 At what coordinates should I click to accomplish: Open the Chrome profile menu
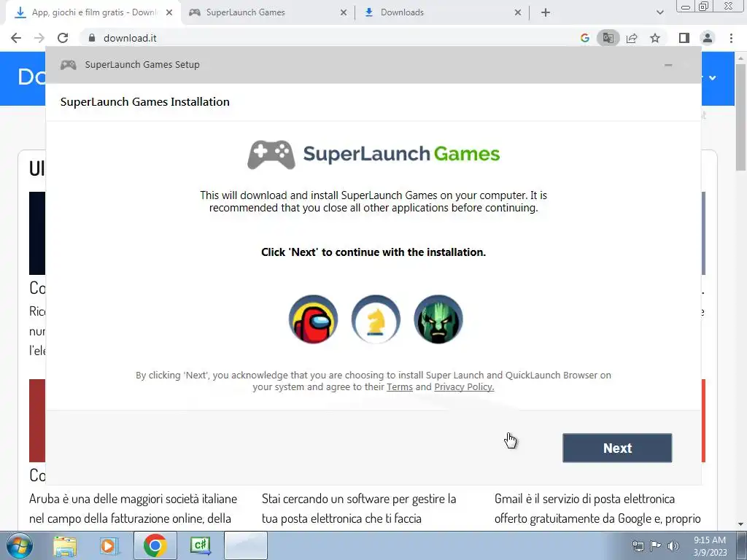tap(708, 38)
